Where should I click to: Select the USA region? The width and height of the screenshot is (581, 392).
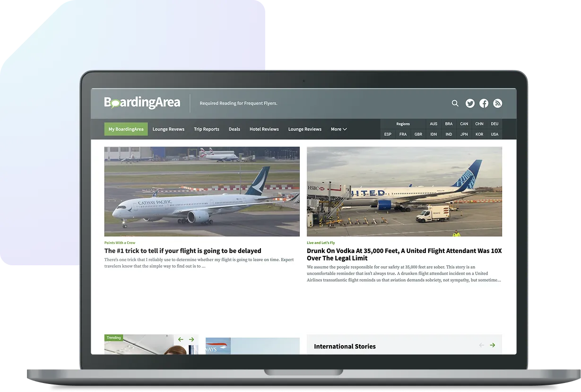click(x=494, y=134)
